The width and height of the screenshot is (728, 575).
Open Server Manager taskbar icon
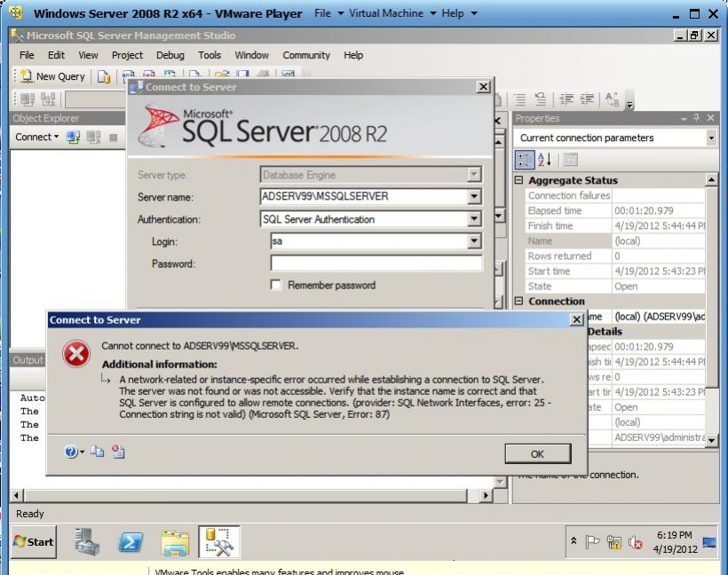(87, 541)
